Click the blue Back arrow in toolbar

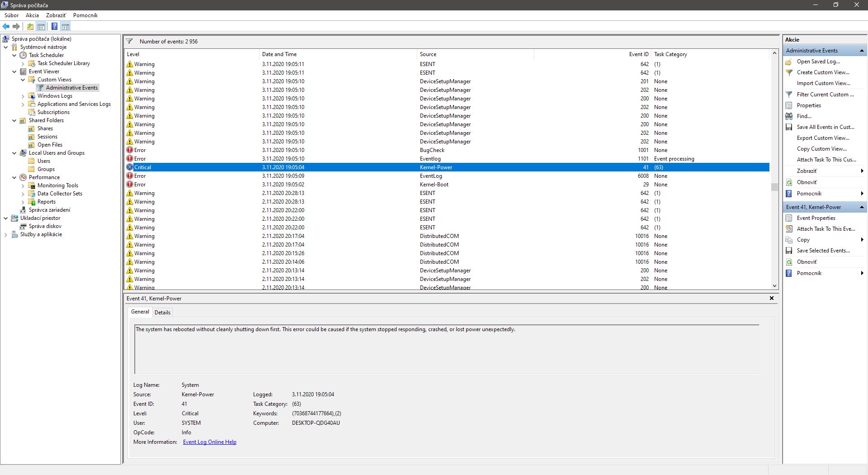[6, 27]
